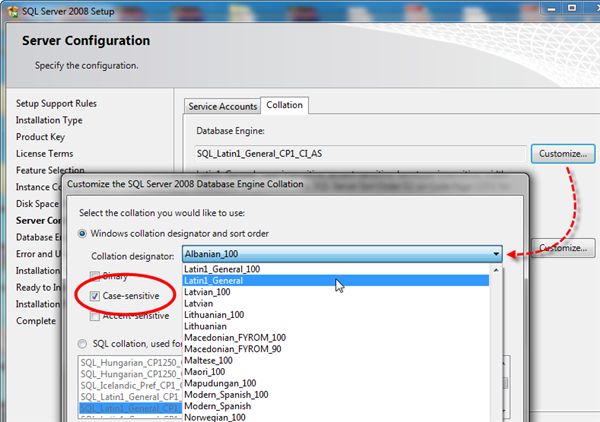The image size is (600, 422).
Task: Open Setup Support Rules step
Action: (56, 104)
